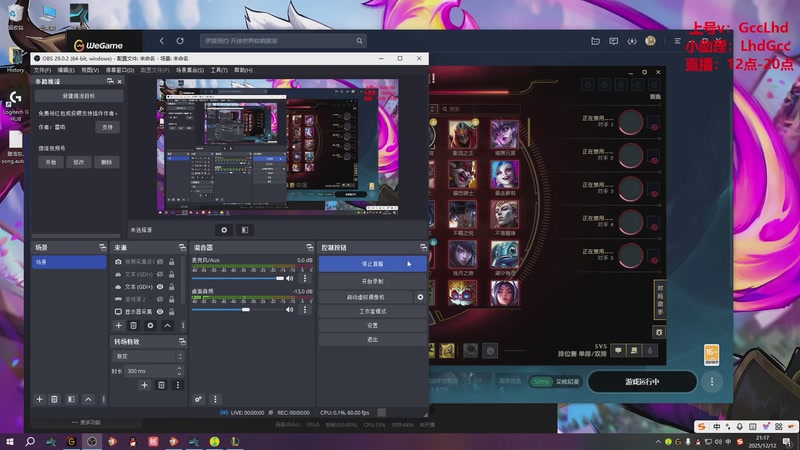Show the 视频采集设备 source via eye icon
This screenshot has height=450, width=800.
click(160, 262)
